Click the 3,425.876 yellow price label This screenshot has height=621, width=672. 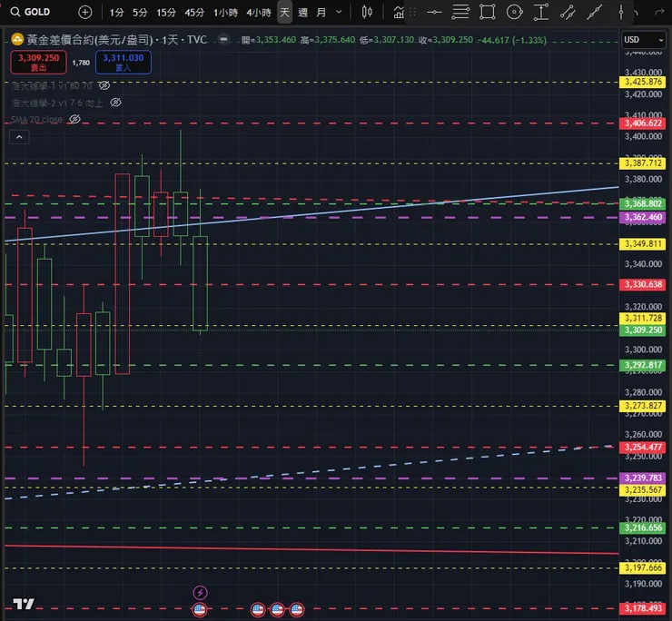tap(643, 82)
